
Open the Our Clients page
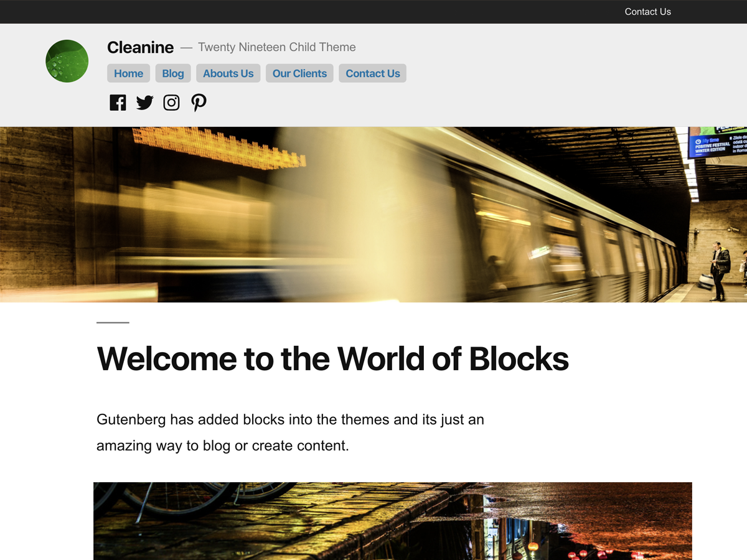tap(299, 73)
